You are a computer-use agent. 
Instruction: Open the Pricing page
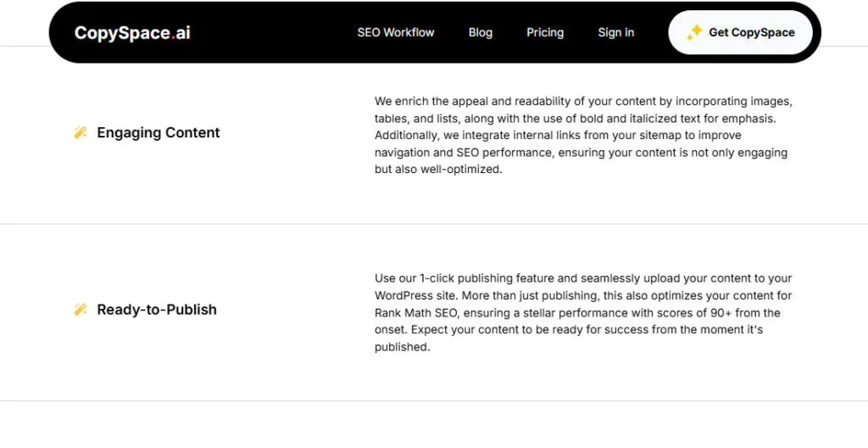pos(544,32)
